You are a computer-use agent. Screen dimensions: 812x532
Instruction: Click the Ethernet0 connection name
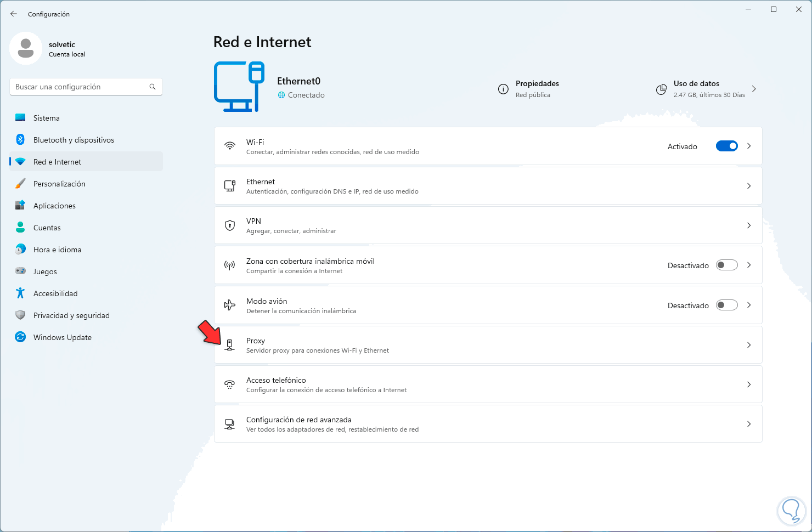point(298,81)
